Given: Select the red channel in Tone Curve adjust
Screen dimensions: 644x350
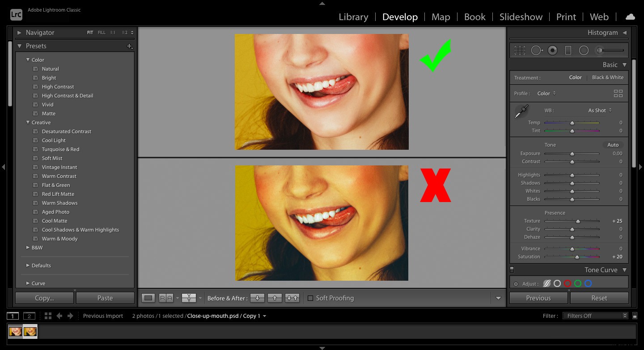Looking at the screenshot, I should [568, 283].
